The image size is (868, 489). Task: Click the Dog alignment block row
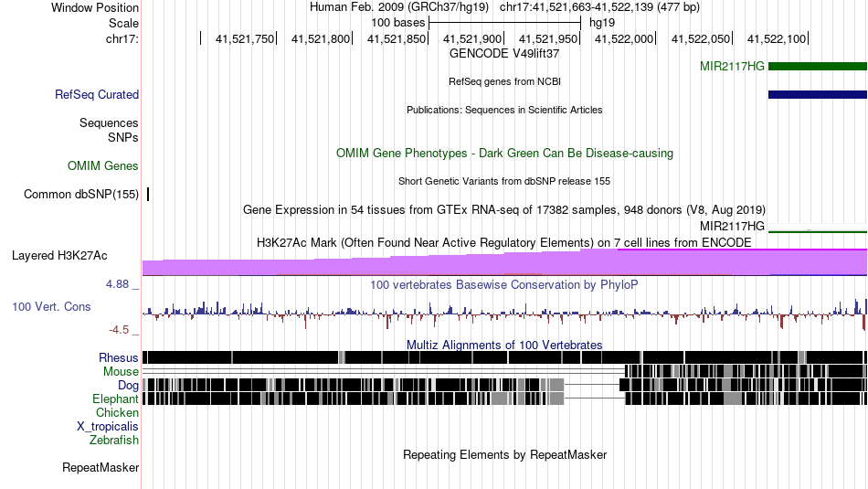pyautogui.click(x=505, y=385)
